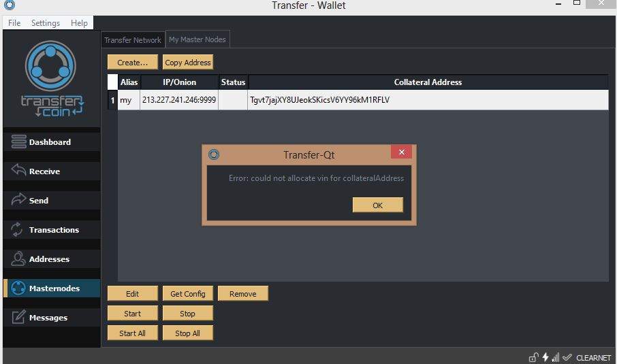The height and width of the screenshot is (364, 617).
Task: Sort by the IP/Onion column header
Action: point(179,82)
